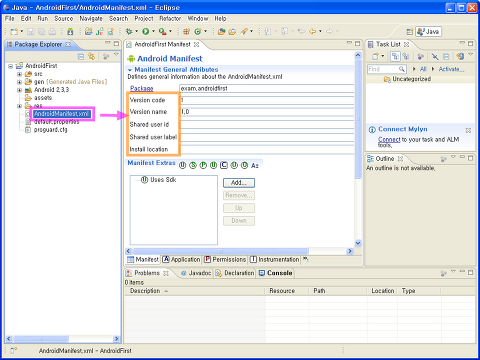
Task: Click the Search flashlight toolbar icon
Action: coord(244,32)
